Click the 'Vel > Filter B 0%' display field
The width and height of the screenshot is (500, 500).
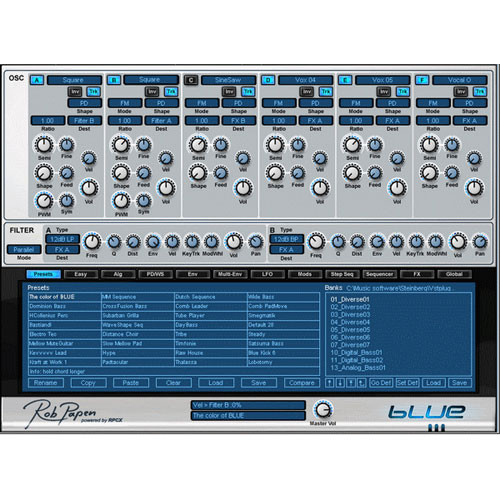[248, 405]
